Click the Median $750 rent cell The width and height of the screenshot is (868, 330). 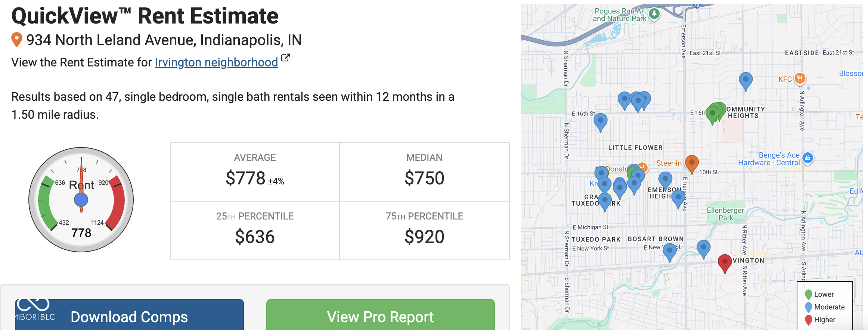(424, 172)
